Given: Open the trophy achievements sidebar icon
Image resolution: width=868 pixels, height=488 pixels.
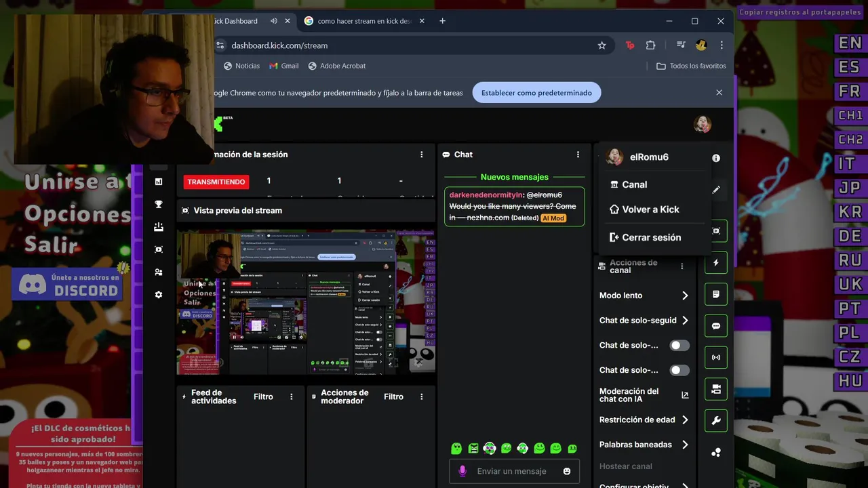Looking at the screenshot, I should click(159, 204).
